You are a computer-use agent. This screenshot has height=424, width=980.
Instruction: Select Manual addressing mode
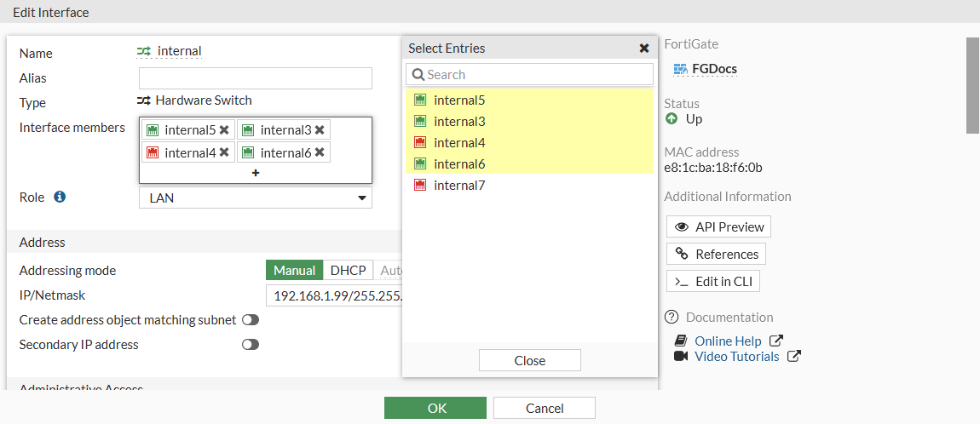[x=294, y=271]
